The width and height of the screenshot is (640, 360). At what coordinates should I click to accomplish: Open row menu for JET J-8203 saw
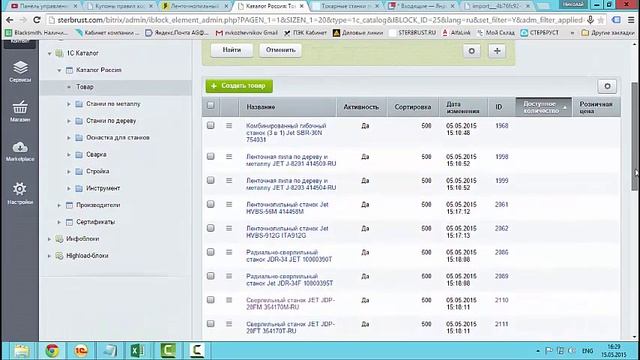pos(229,180)
